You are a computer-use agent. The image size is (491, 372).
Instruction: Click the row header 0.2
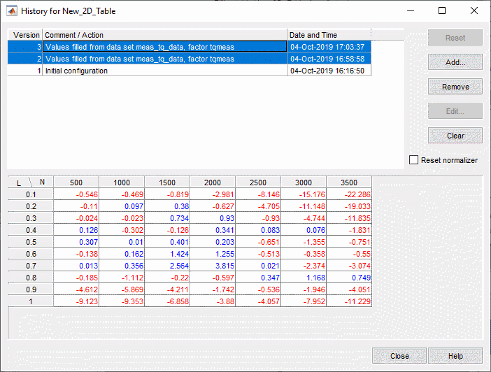[x=31, y=206]
